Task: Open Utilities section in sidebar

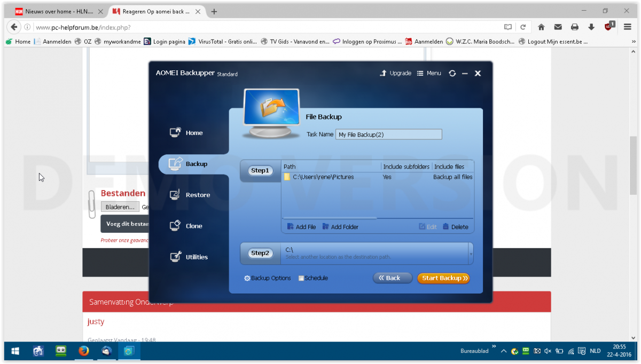Action: tap(189, 257)
